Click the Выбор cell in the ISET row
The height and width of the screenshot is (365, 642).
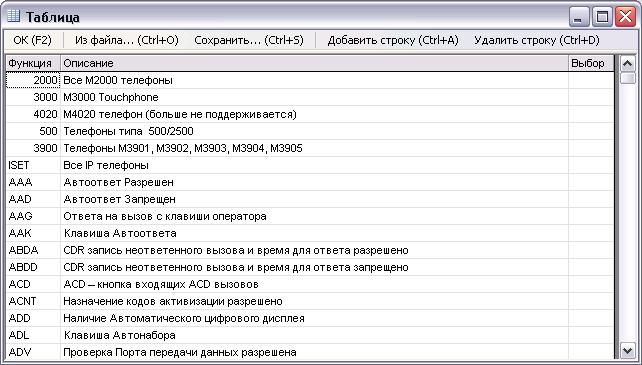click(591, 165)
